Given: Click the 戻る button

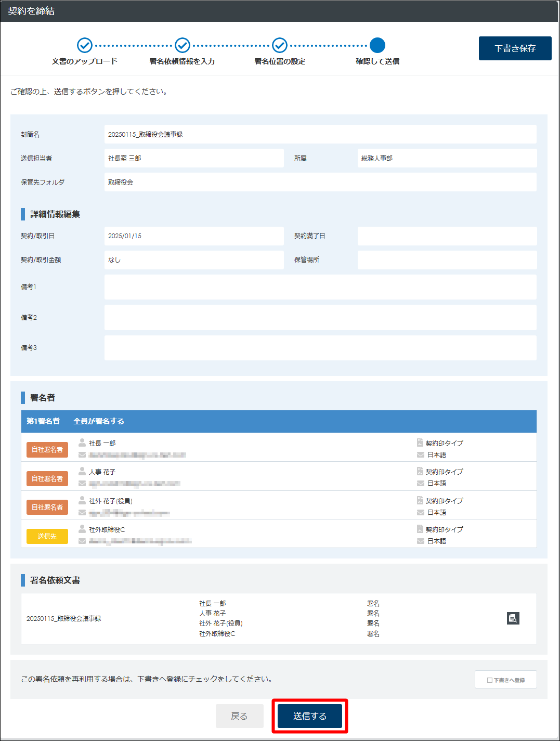Looking at the screenshot, I should pyautogui.click(x=239, y=716).
